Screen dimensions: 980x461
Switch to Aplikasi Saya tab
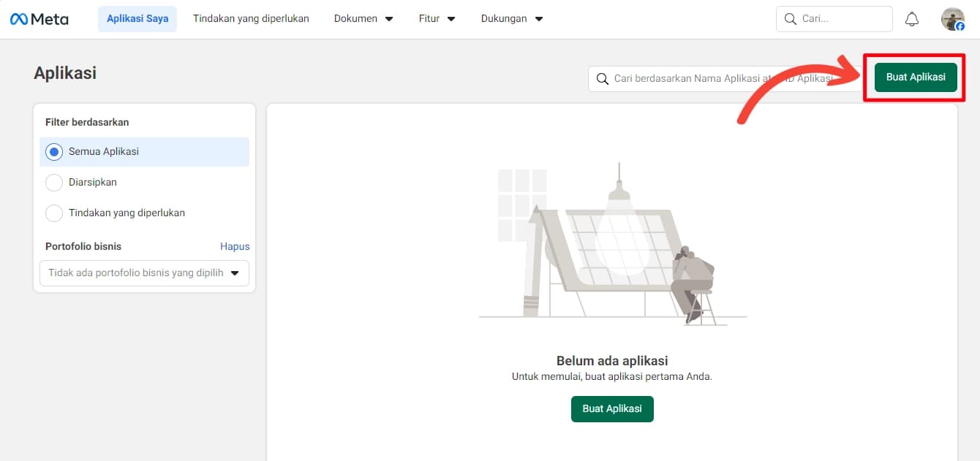click(x=137, y=19)
